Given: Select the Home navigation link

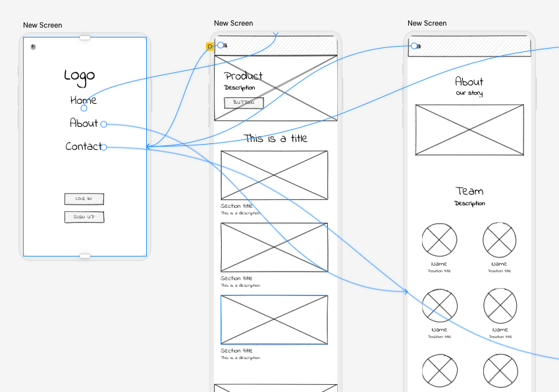Looking at the screenshot, I should [x=83, y=100].
